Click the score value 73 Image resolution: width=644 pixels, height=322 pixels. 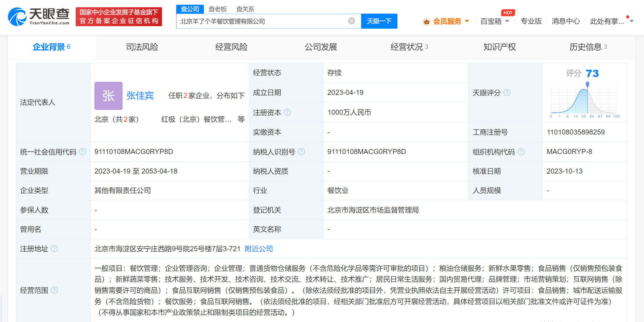[592, 73]
